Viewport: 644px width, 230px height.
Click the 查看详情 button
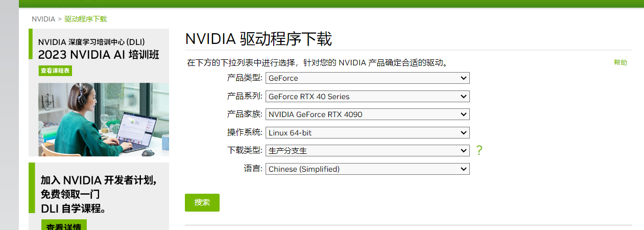pyautogui.click(x=64, y=226)
